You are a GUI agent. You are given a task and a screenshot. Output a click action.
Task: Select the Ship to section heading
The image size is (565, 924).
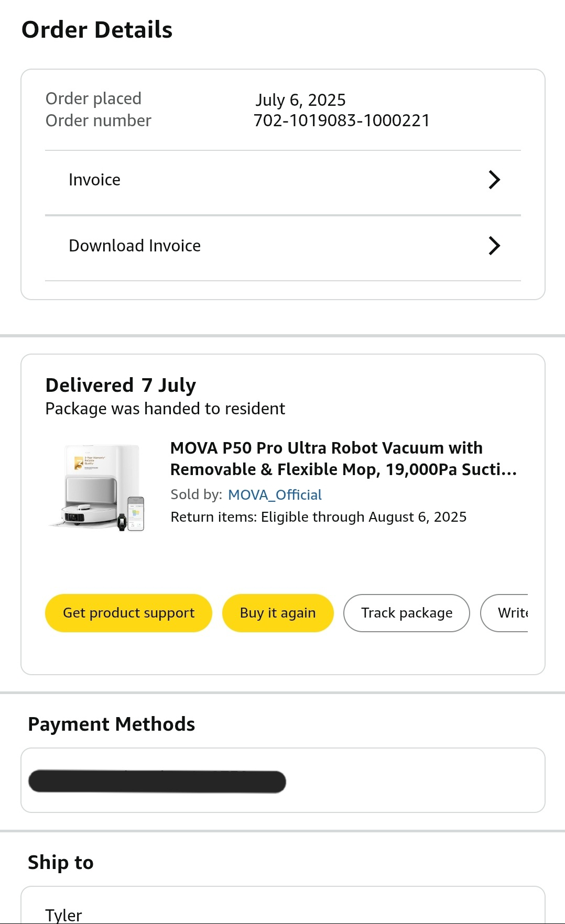(61, 862)
